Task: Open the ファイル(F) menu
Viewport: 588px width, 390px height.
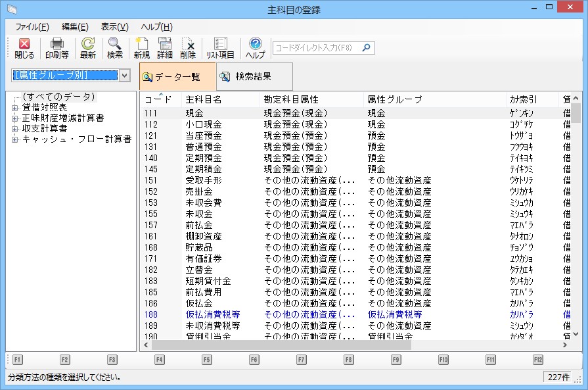Action: [x=32, y=27]
